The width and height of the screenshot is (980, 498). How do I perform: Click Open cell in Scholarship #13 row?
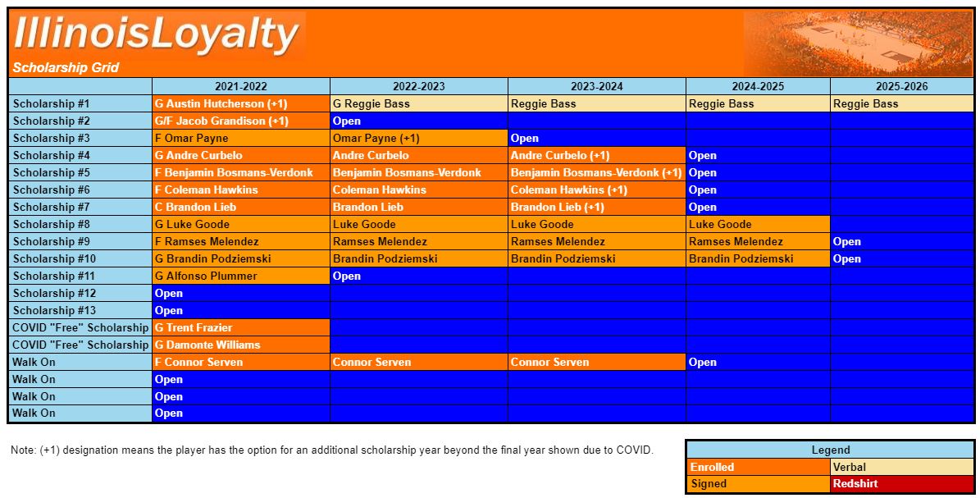(x=241, y=310)
